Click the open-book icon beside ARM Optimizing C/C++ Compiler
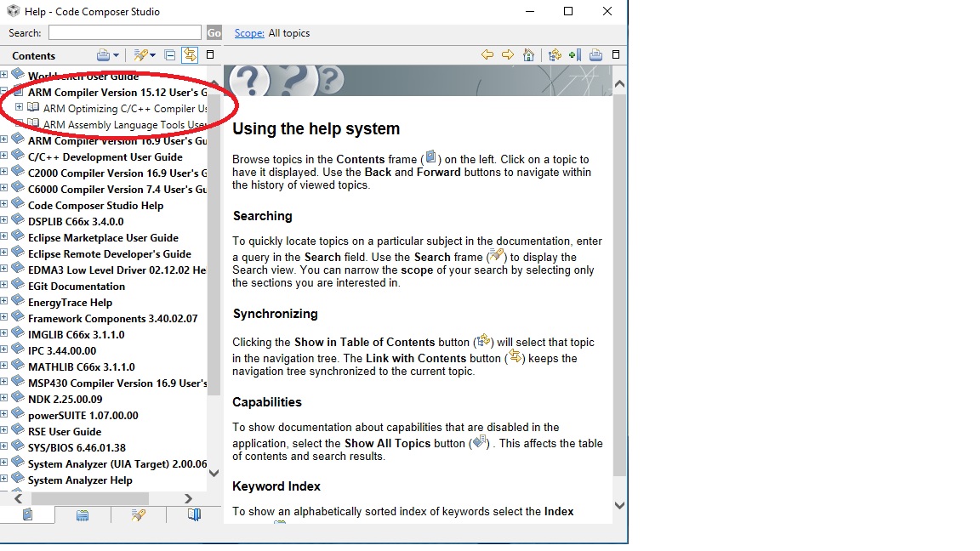The width and height of the screenshot is (980, 551). click(32, 107)
